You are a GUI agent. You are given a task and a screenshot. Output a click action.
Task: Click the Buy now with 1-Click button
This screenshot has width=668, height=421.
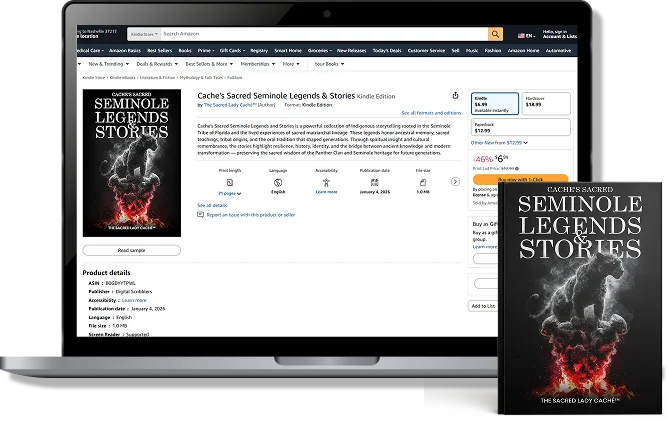pos(520,179)
